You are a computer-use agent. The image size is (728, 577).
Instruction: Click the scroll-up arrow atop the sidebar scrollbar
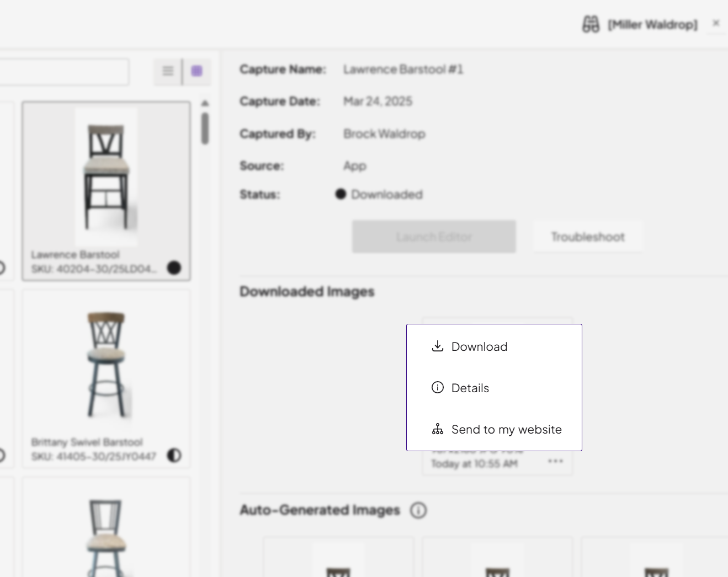[205, 102]
